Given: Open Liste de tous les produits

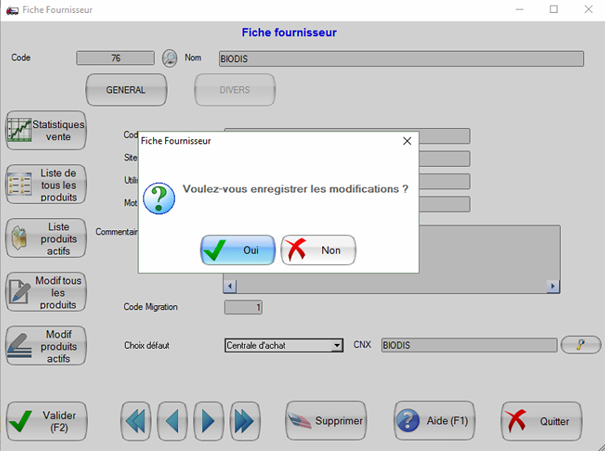Looking at the screenshot, I should 46,184.
